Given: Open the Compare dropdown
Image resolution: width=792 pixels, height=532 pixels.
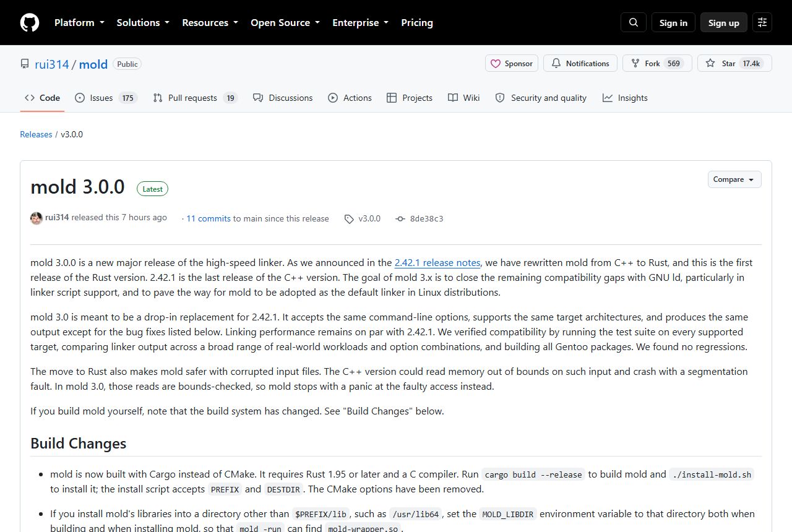Looking at the screenshot, I should tap(734, 179).
